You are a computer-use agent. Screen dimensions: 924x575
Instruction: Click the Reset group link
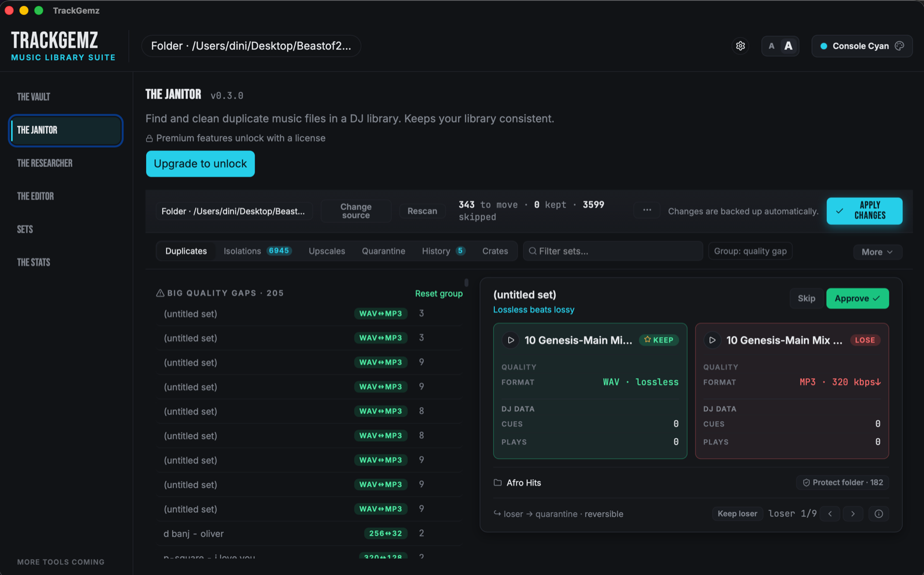(439, 293)
